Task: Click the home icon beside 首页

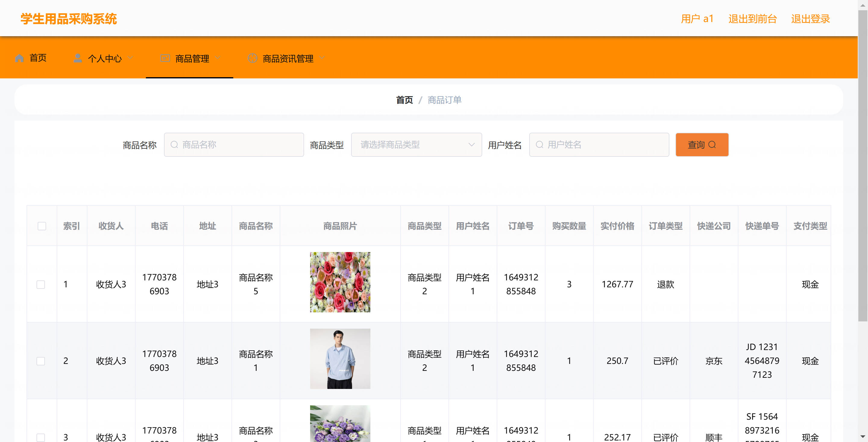Action: pyautogui.click(x=19, y=58)
